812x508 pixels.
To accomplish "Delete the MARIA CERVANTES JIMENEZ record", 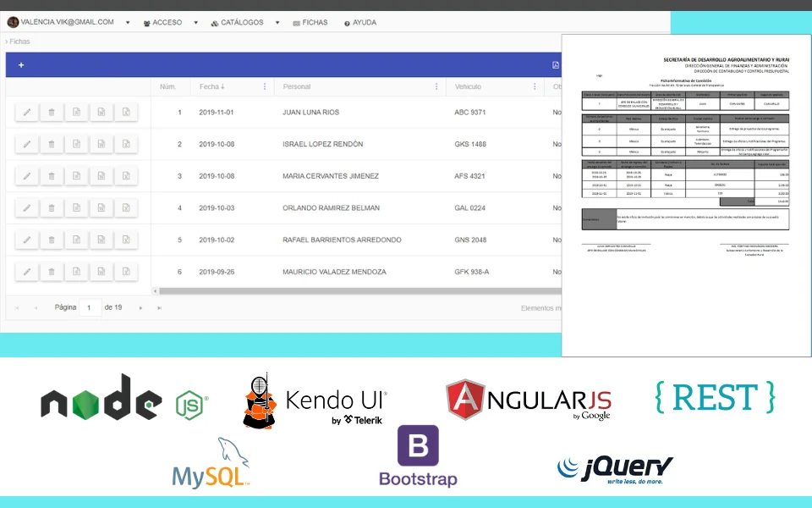I will 52,176.
